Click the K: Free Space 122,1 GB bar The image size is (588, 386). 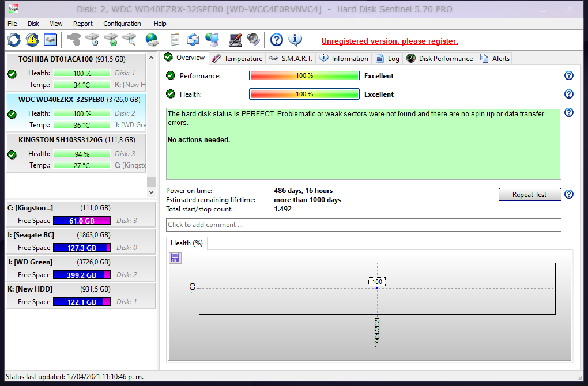[x=82, y=302]
